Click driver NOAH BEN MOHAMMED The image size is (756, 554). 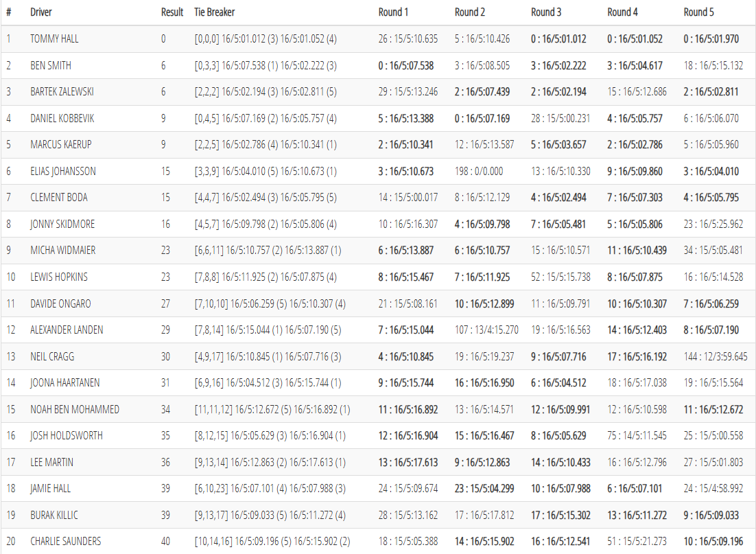(75, 410)
